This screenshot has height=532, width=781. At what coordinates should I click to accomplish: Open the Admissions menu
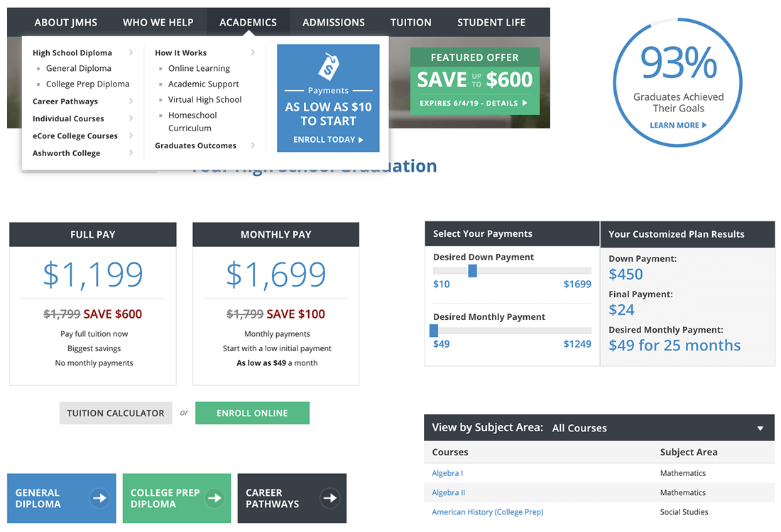334,23
